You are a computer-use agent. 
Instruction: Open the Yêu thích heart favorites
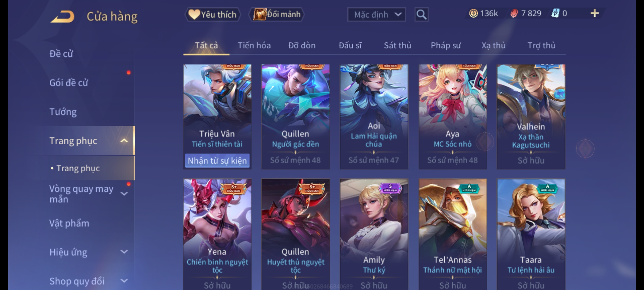point(213,15)
